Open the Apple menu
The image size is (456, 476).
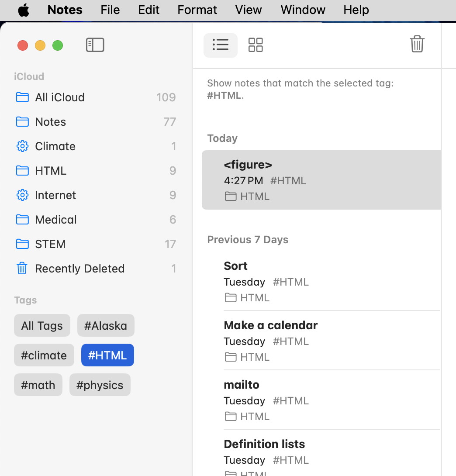(24, 10)
